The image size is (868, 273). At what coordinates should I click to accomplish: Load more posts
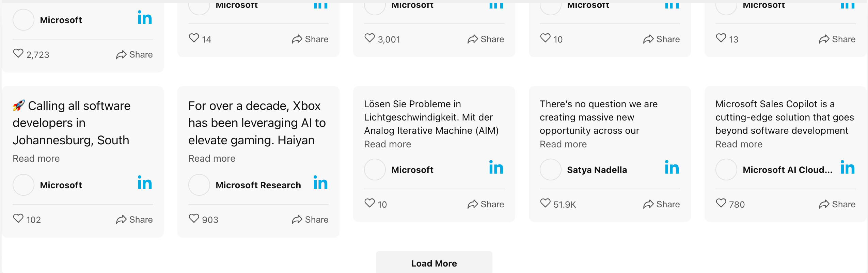tap(434, 263)
